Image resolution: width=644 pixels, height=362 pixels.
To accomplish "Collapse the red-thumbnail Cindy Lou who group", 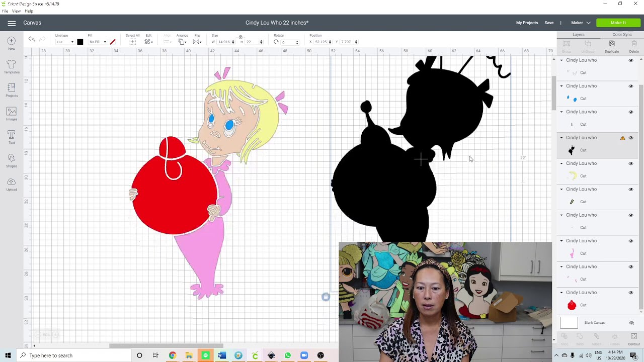I will pos(561,293).
